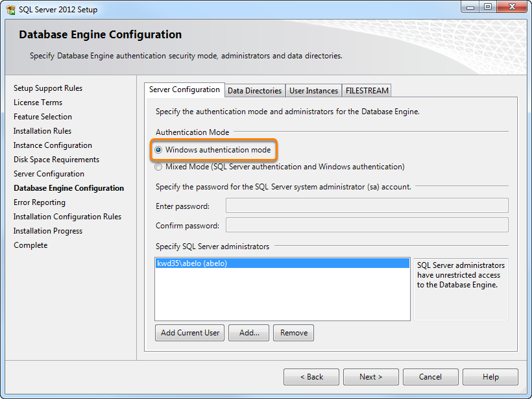Image resolution: width=532 pixels, height=399 pixels.
Task: Click SQL Server administrators description text
Action: point(461,275)
